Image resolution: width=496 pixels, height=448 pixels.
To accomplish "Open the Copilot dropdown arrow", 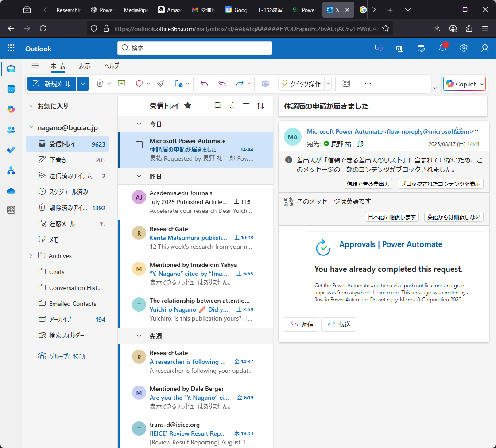I will [x=482, y=84].
